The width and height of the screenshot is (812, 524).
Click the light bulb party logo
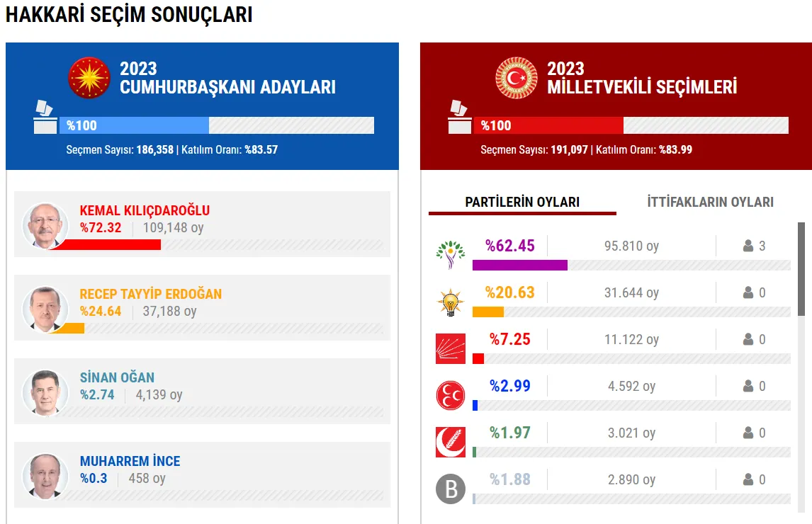click(450, 302)
